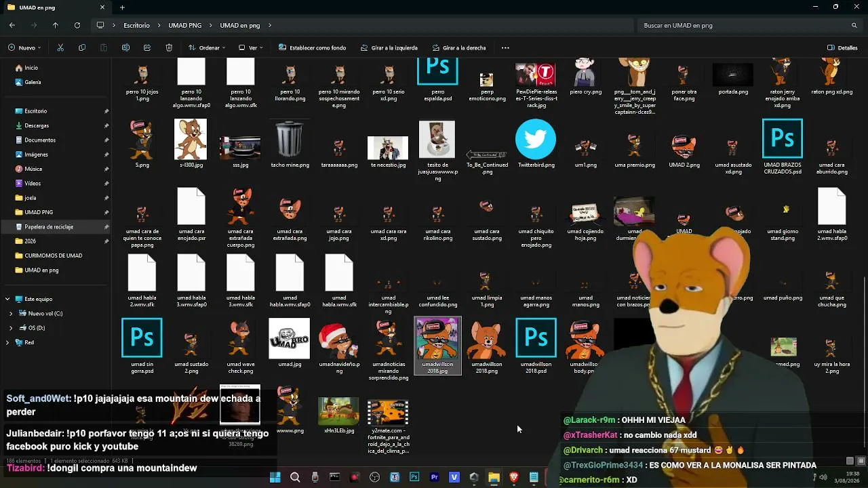Image resolution: width=868 pixels, height=488 pixels.
Task: Share the selected file
Action: click(x=147, y=48)
